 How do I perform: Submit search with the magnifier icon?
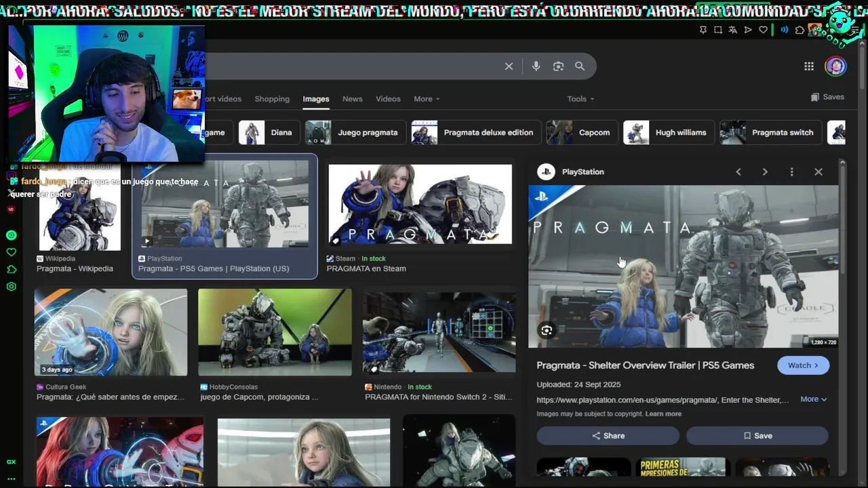580,66
